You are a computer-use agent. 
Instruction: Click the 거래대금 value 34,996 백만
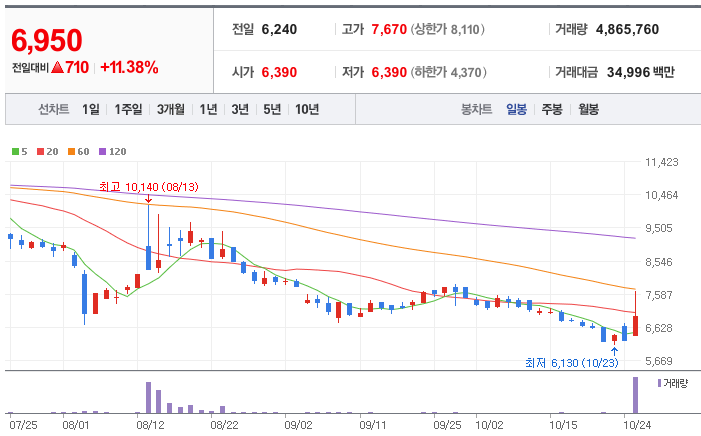(640, 72)
